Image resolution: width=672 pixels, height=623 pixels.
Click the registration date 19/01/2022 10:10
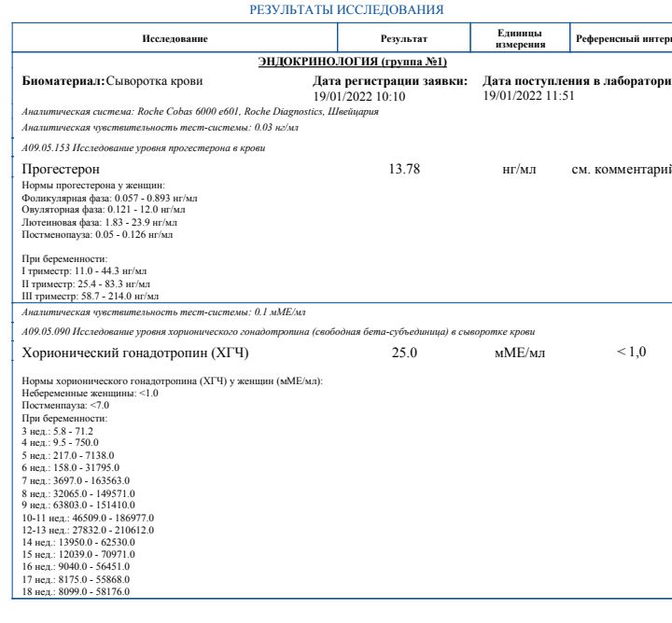pos(358,96)
